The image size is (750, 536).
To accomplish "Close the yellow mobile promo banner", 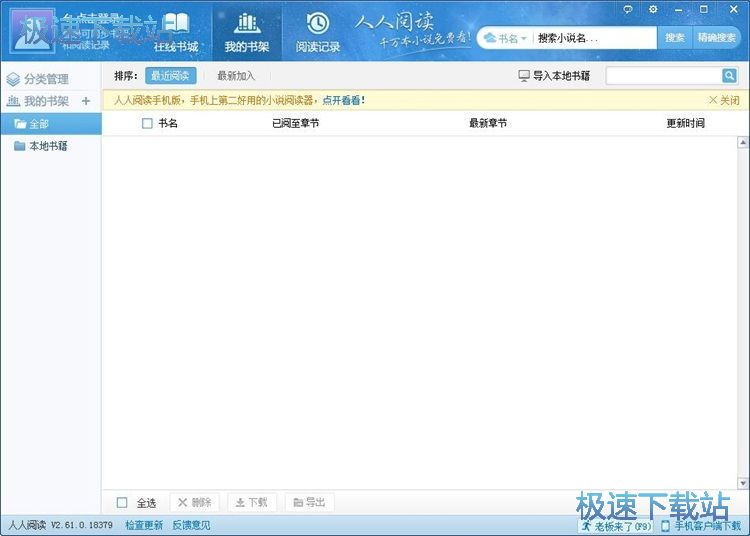I will click(x=724, y=100).
